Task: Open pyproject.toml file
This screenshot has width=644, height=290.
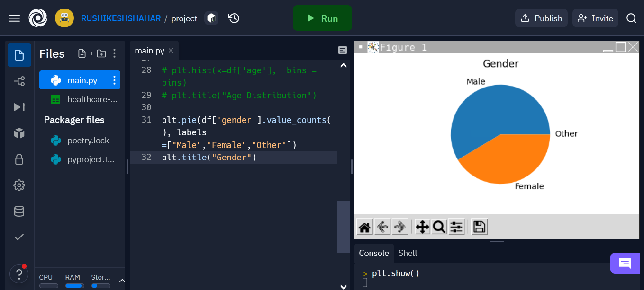Action: click(80, 159)
